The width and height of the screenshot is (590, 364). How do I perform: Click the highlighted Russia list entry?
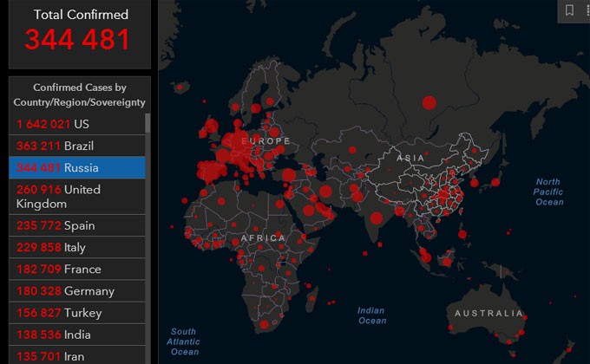point(76,167)
